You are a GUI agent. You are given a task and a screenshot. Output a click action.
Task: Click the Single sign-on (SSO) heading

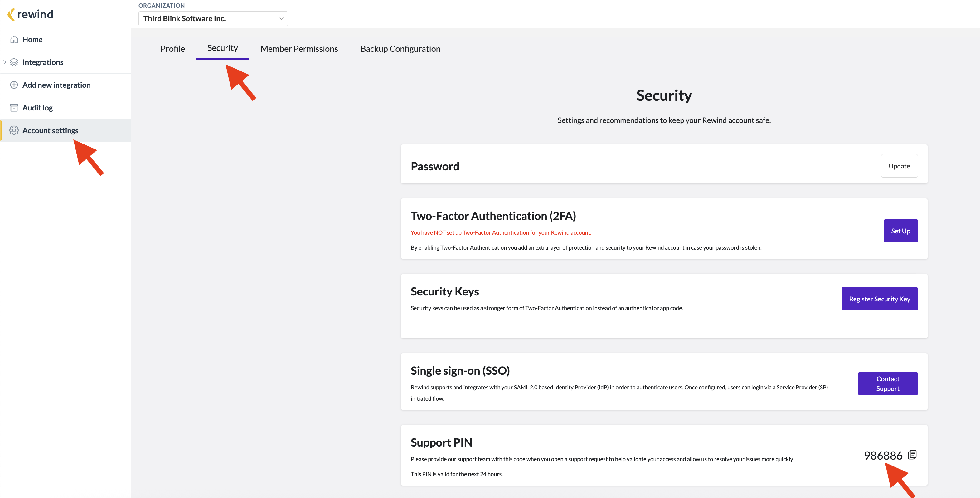460,371
